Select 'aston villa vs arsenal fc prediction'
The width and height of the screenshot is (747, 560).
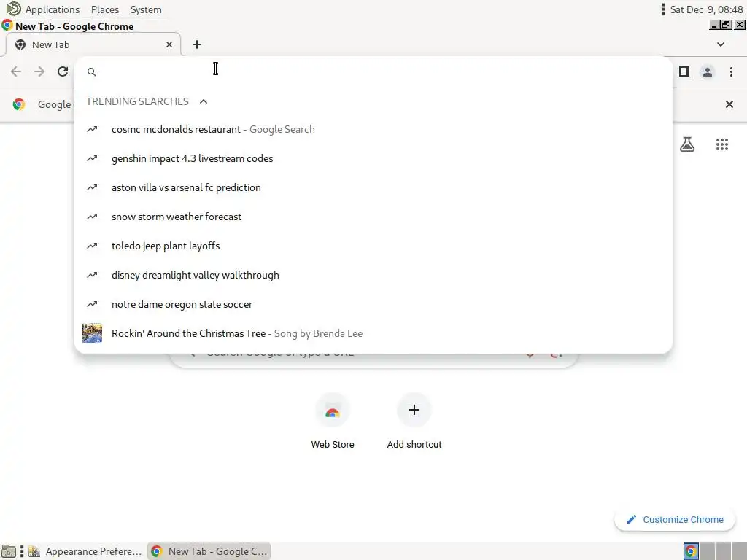pos(373,187)
